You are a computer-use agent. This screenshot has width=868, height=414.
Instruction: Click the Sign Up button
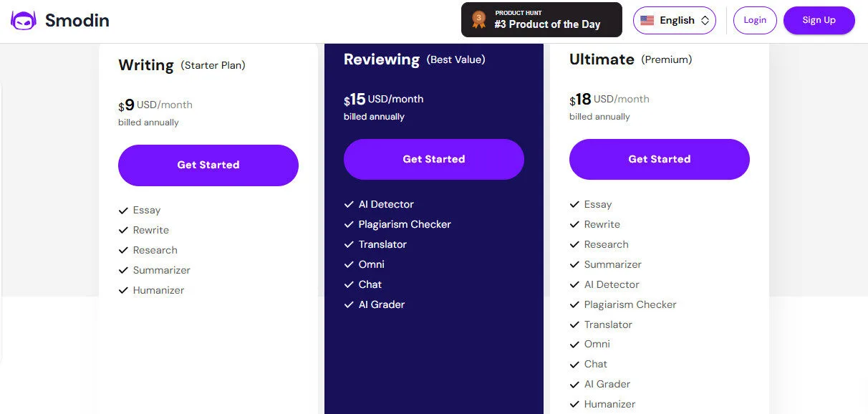[819, 20]
